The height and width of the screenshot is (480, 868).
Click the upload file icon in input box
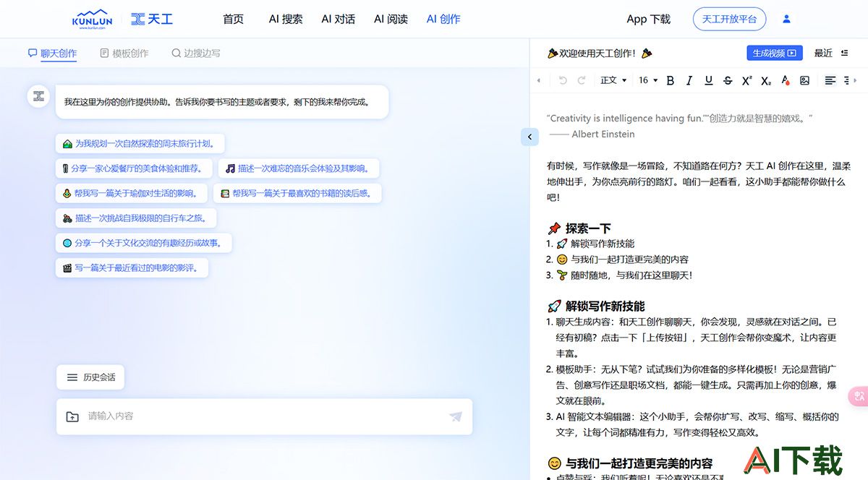72,416
